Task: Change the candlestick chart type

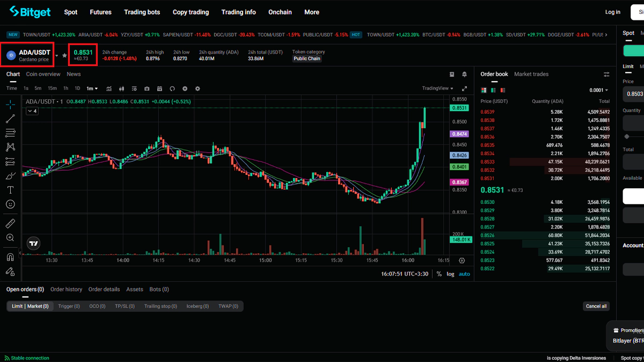Action: pos(121,88)
